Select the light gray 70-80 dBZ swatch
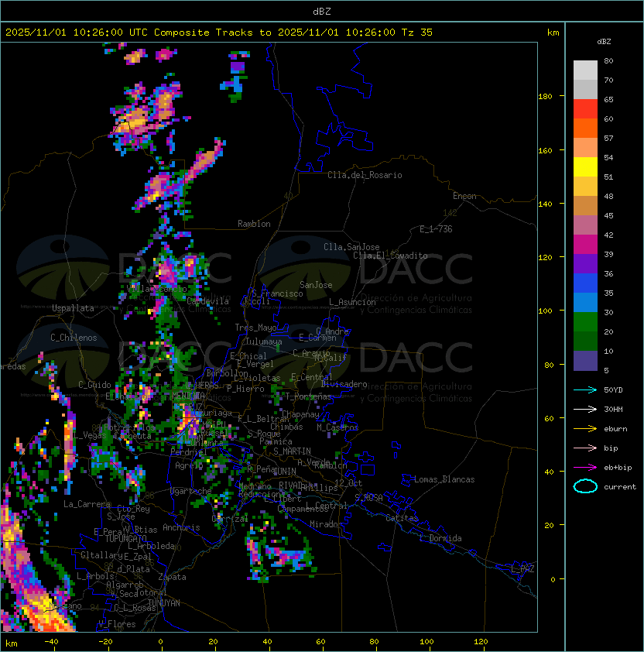This screenshot has height=652, width=644. [585, 70]
